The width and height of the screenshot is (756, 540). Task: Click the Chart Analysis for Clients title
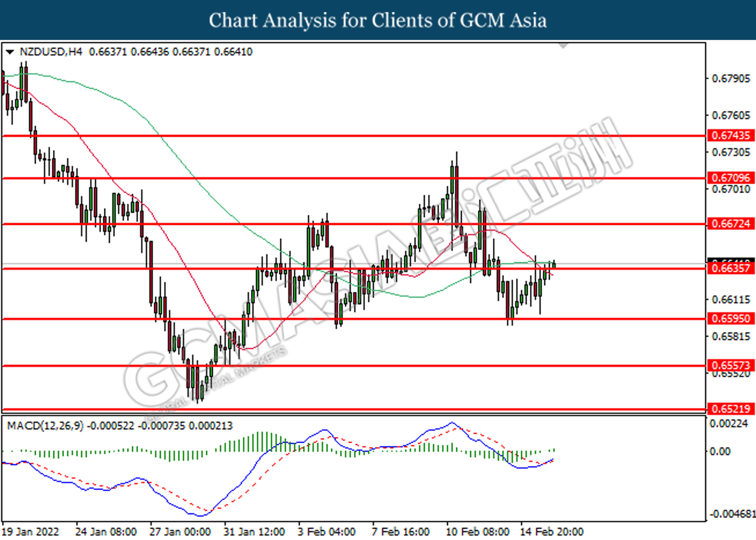point(378,20)
